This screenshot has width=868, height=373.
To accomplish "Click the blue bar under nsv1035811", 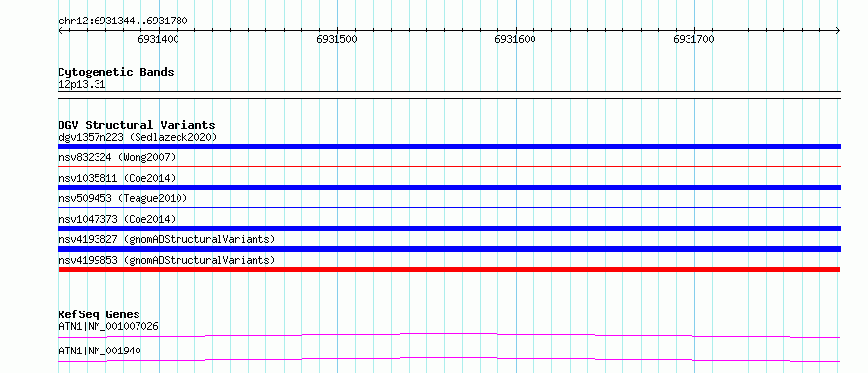I will point(449,187).
